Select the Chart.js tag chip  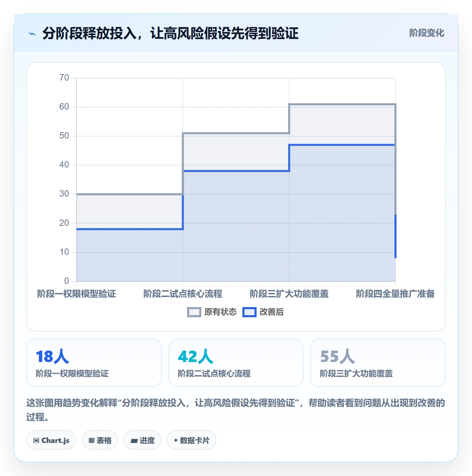pos(51,440)
